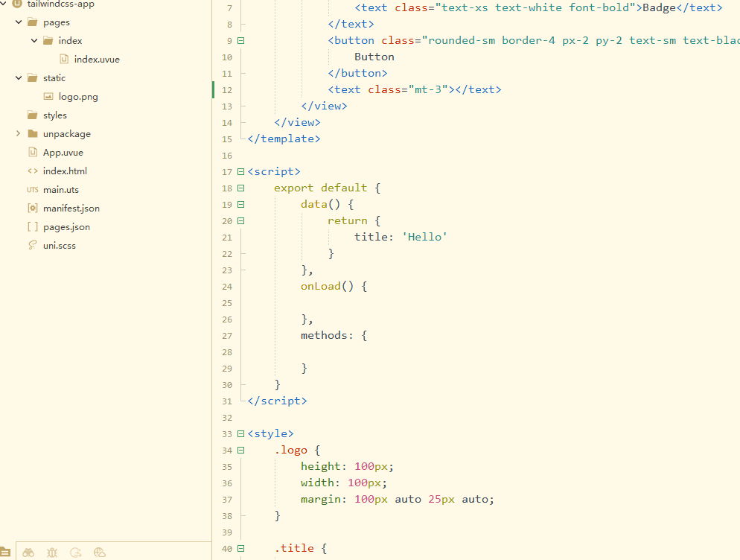740x560 pixels.
Task: Click the project folder icon at bottom-left corner
Action: [x=5, y=553]
